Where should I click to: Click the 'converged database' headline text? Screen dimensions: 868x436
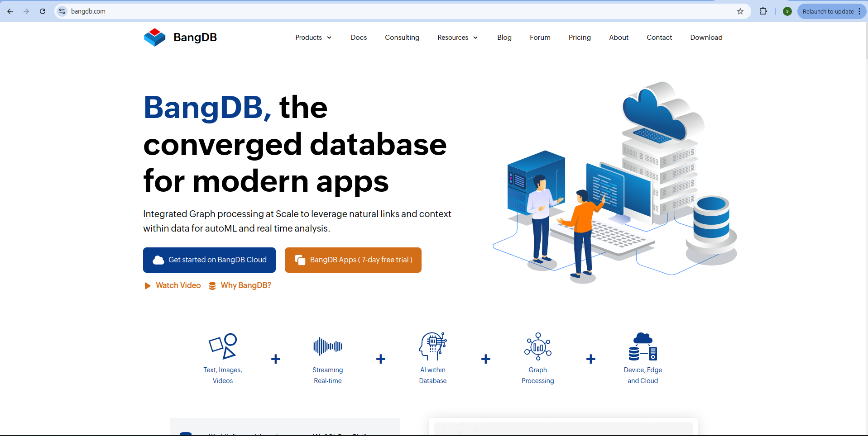click(x=295, y=145)
